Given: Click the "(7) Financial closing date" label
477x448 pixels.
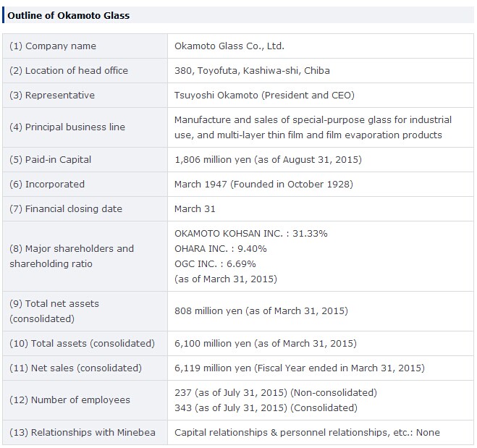Looking at the screenshot, I should [66, 209].
